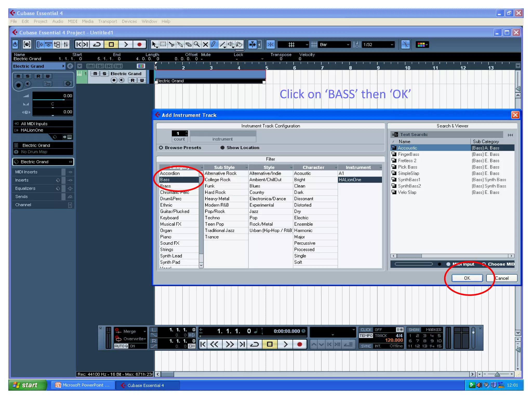Viewport: 532px width, 399px height.
Task: Toggle Show Inspector icon in toolbar
Action: click(40, 45)
